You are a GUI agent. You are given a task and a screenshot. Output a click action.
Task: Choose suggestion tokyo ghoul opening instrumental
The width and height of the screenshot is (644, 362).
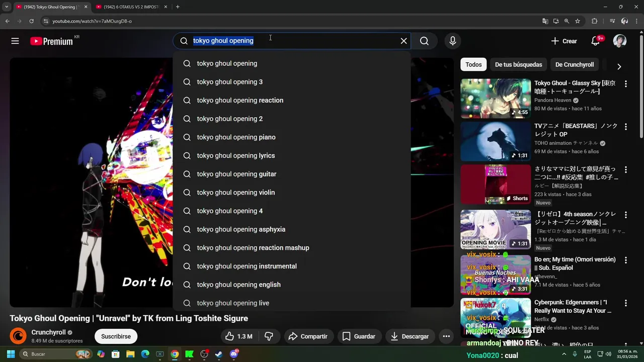coord(292,266)
